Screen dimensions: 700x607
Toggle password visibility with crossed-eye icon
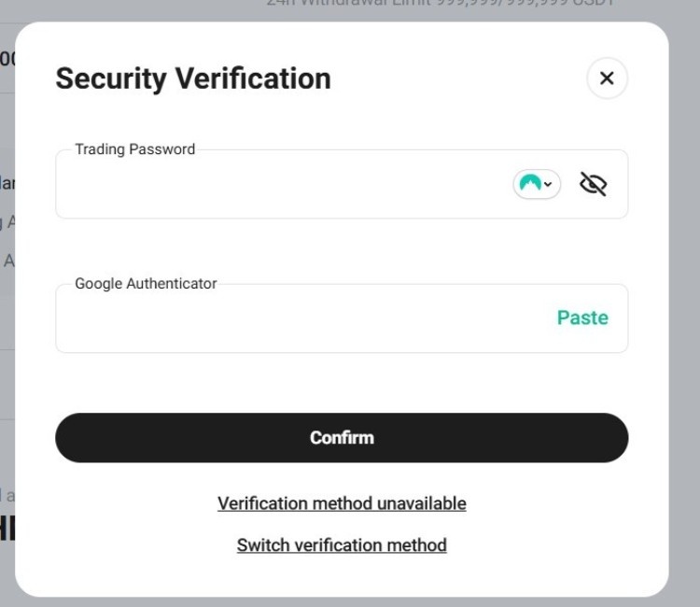pos(593,184)
